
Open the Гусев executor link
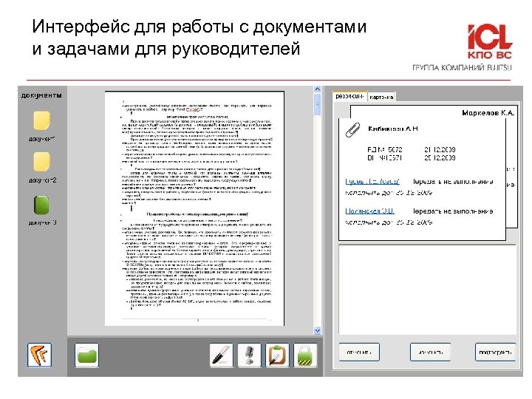pyautogui.click(x=372, y=182)
